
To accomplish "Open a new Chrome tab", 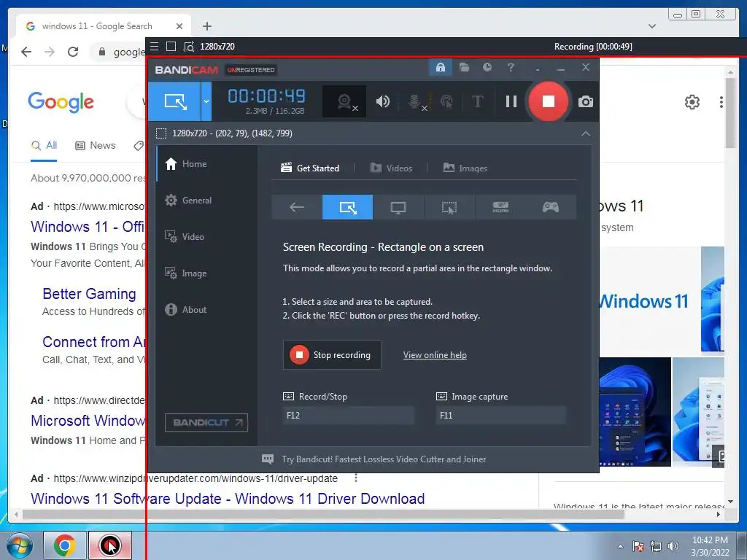I will point(206,26).
